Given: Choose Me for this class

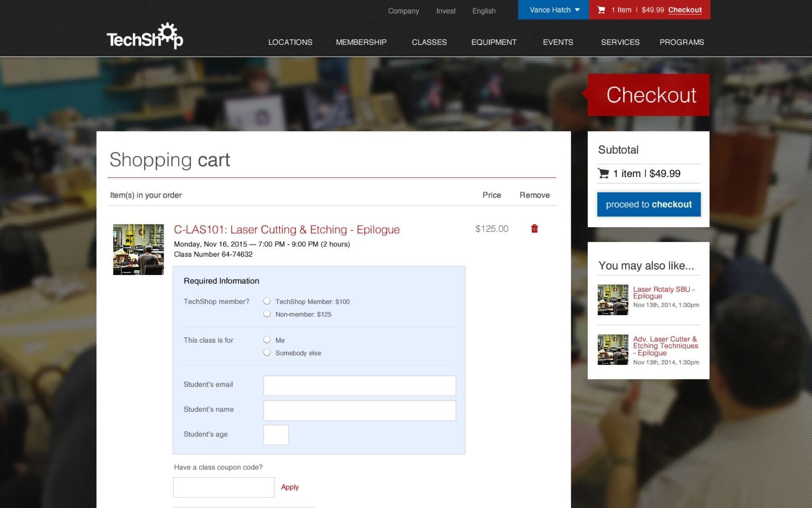Looking at the screenshot, I should pos(267,340).
